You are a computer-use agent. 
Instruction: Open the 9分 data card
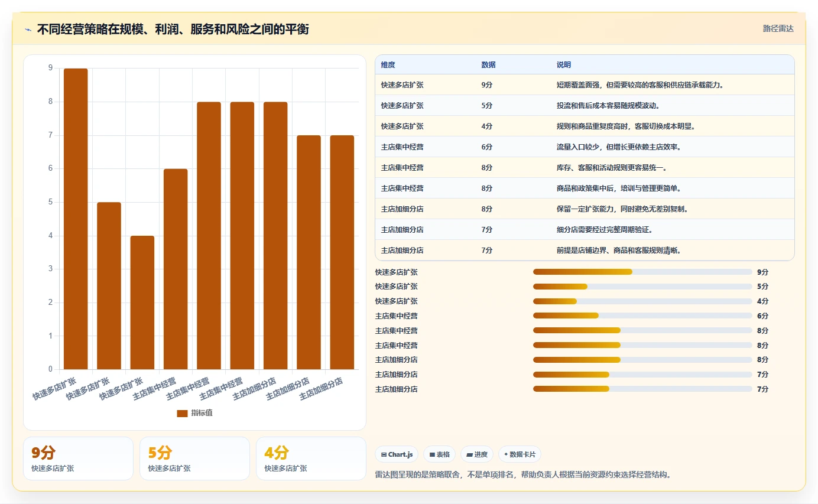click(78, 459)
